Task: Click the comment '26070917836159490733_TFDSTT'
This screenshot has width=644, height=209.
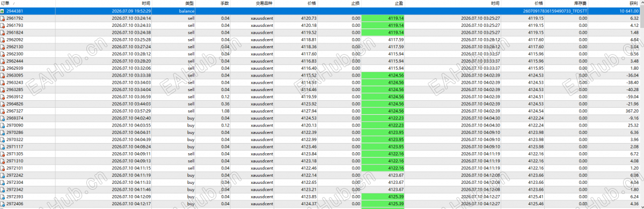Action: (555, 11)
